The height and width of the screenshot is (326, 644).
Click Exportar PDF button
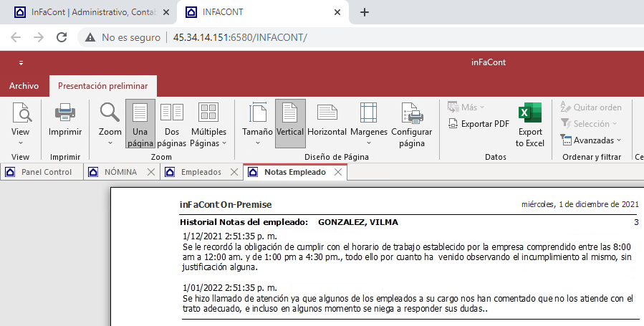479,123
